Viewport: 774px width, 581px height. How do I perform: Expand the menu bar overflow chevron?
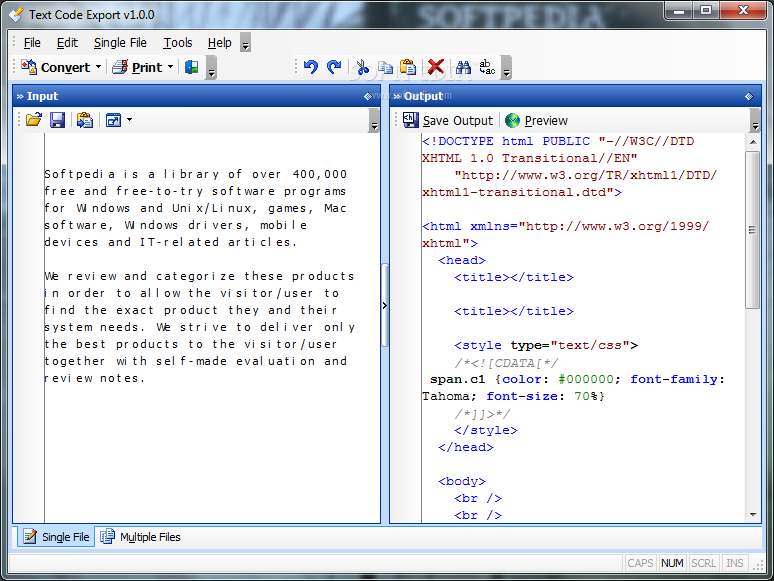[245, 43]
